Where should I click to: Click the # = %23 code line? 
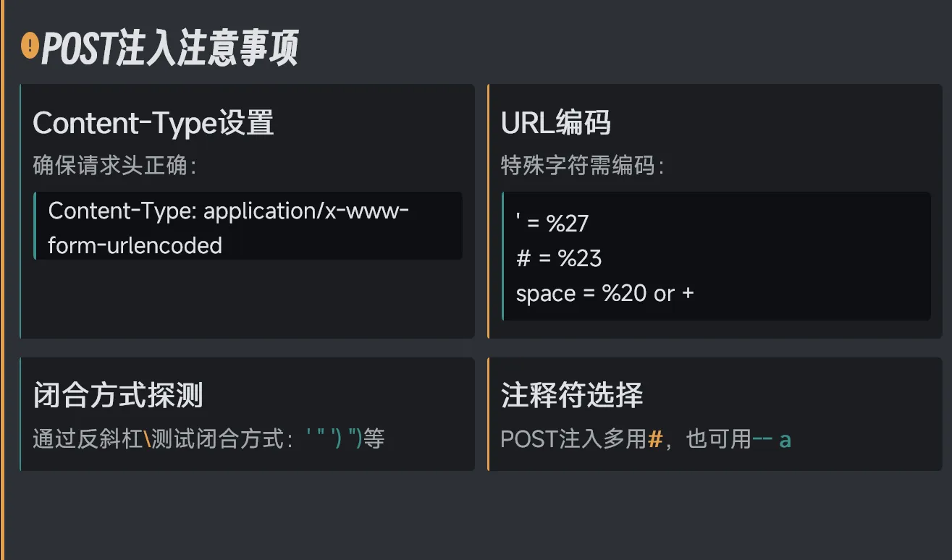coord(559,258)
